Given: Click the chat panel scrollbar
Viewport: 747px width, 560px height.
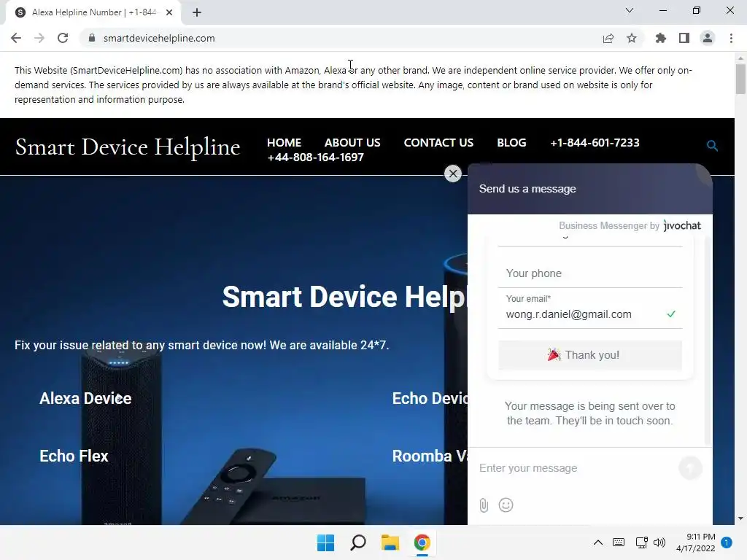Looking at the screenshot, I should 707,341.
